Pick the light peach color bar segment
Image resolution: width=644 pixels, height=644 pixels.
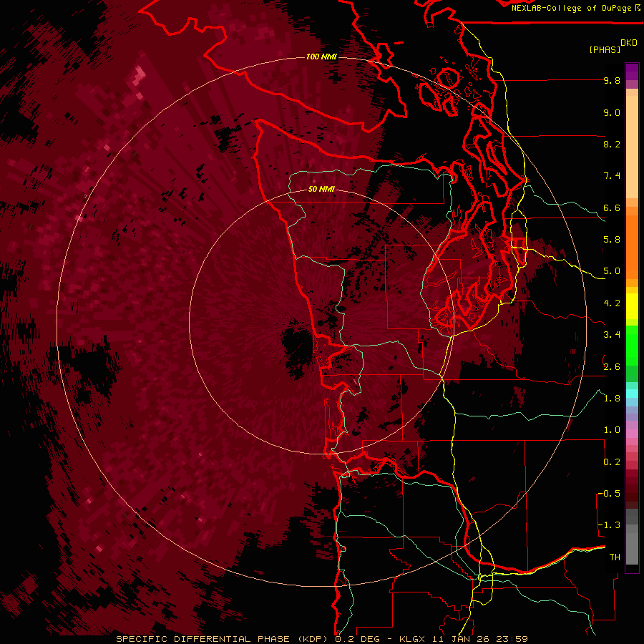(x=632, y=147)
